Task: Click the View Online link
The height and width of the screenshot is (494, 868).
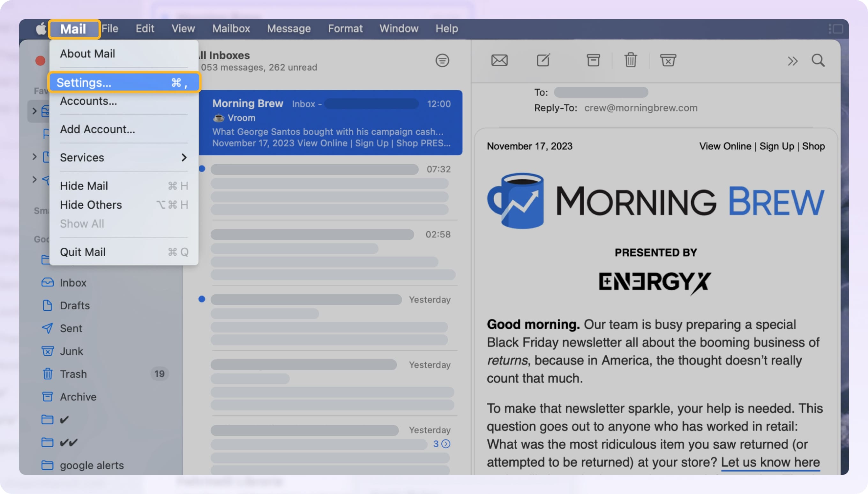Action: point(725,146)
